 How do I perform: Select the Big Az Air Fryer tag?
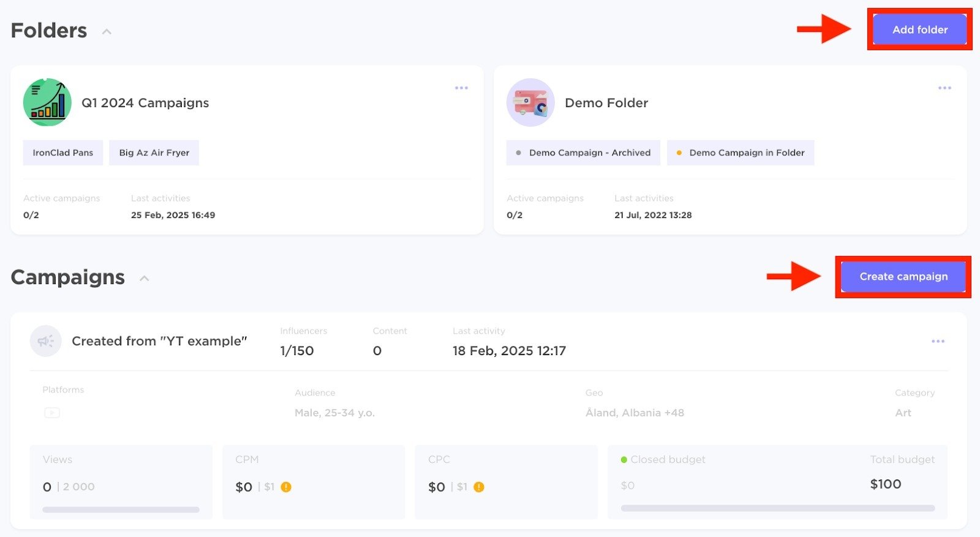154,152
